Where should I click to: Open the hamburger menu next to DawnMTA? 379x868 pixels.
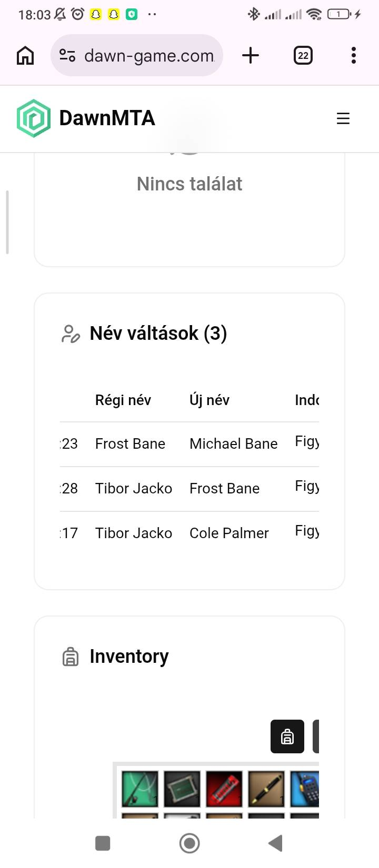pos(343,118)
